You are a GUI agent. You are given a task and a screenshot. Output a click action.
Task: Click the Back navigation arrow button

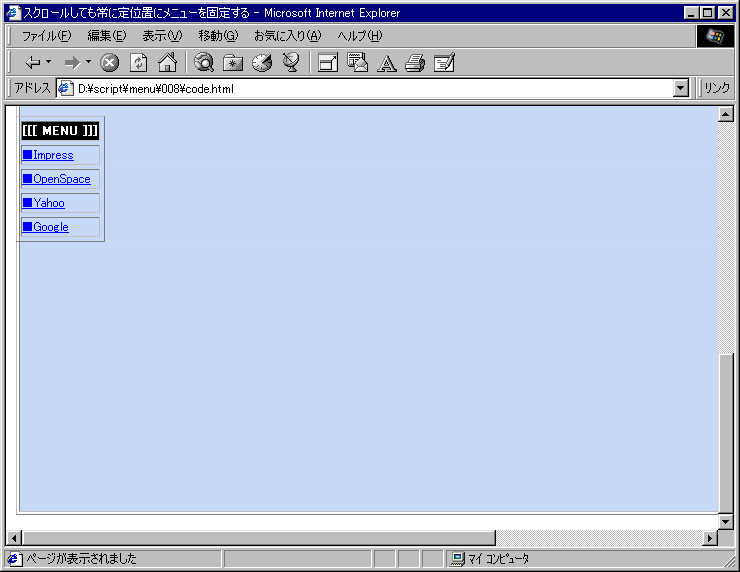click(x=32, y=63)
